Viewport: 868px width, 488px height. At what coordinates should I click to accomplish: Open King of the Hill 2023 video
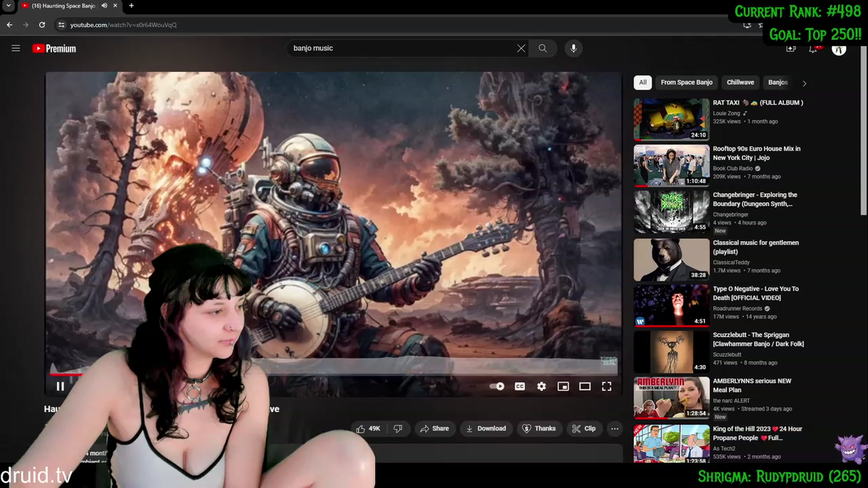757,433
